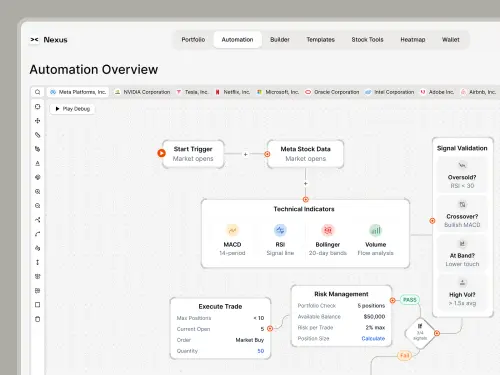Screen dimensions: 500x375
Task: Click the MACD indicator icon
Action: (x=232, y=230)
